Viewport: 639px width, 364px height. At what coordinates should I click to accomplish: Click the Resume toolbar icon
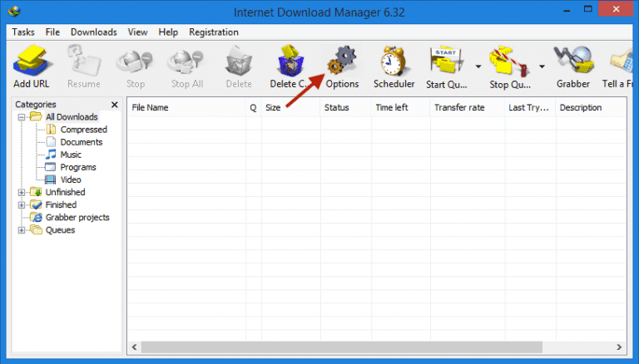[x=84, y=61]
